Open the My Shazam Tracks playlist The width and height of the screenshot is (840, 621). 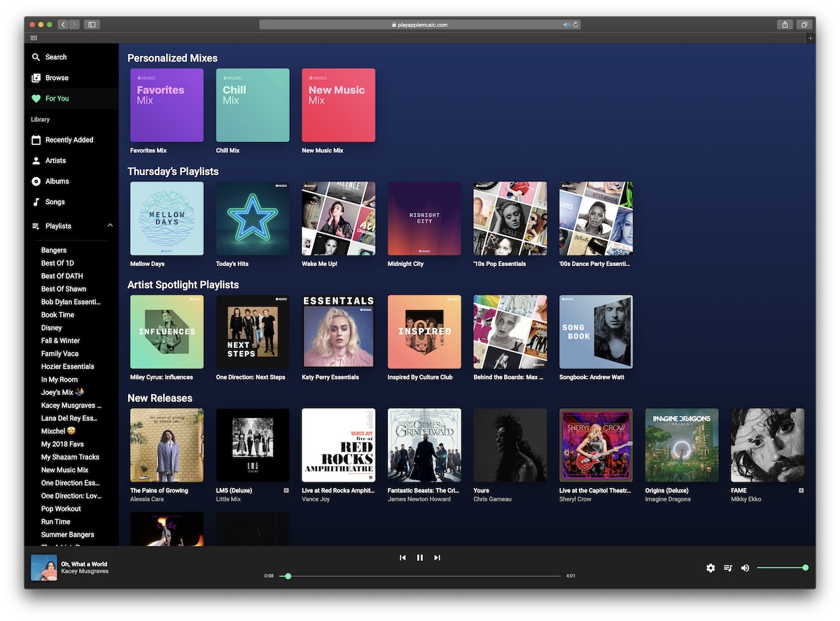(70, 457)
